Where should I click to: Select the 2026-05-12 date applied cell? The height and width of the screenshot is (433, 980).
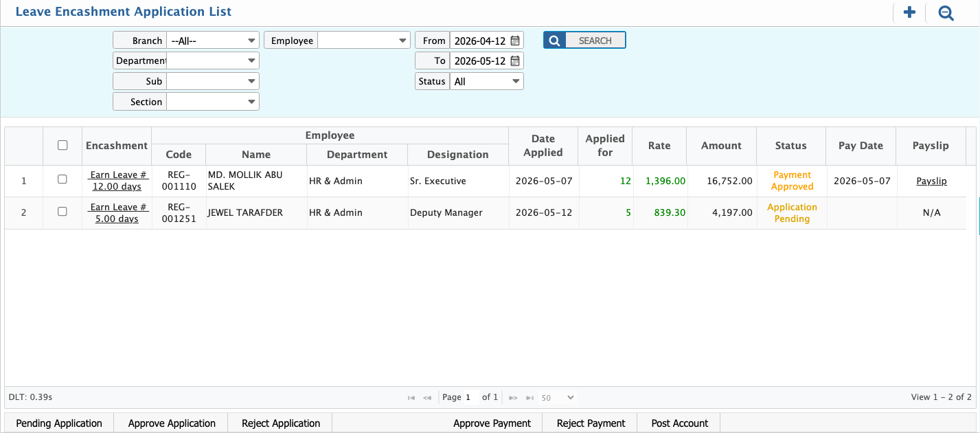tap(543, 213)
